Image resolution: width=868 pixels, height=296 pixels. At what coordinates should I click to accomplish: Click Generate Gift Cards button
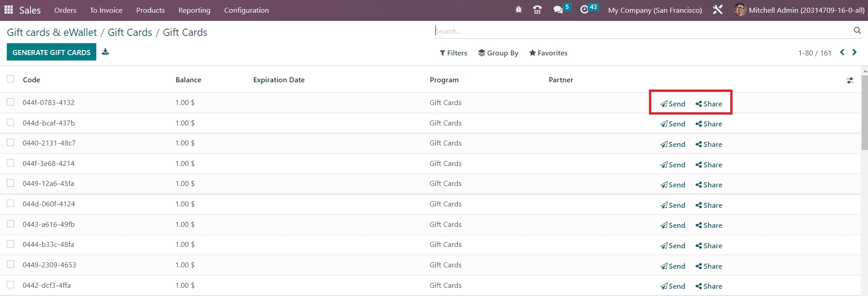click(51, 52)
